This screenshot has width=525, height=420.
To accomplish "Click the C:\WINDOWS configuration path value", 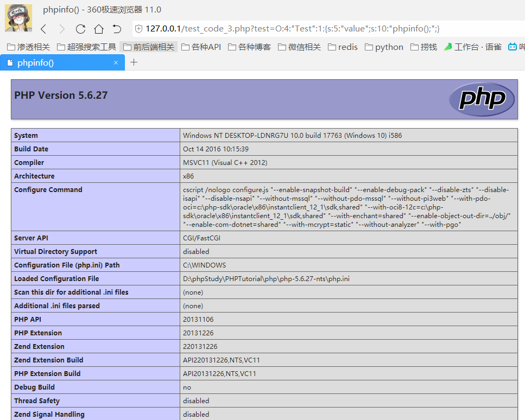I will [204, 265].
